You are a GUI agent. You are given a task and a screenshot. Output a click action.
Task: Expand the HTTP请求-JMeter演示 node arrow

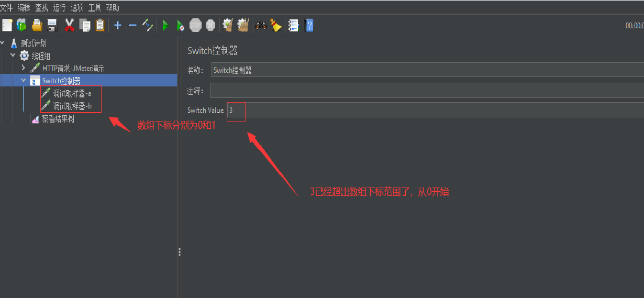[23, 68]
